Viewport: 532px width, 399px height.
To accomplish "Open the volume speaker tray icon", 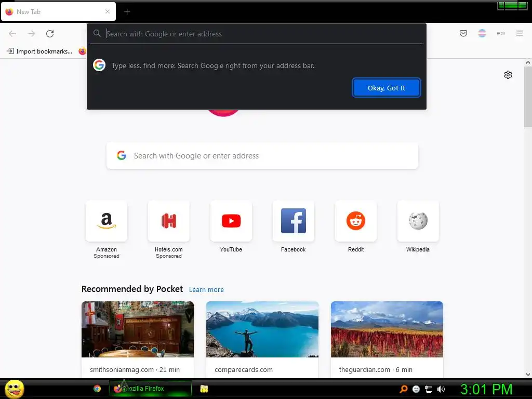I will click(x=441, y=389).
